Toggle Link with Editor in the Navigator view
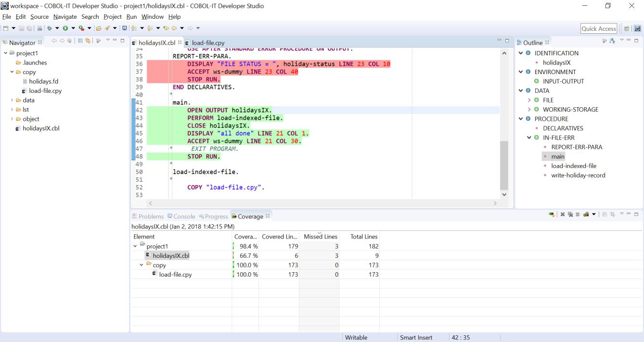This screenshot has width=644, height=342. pos(88,42)
